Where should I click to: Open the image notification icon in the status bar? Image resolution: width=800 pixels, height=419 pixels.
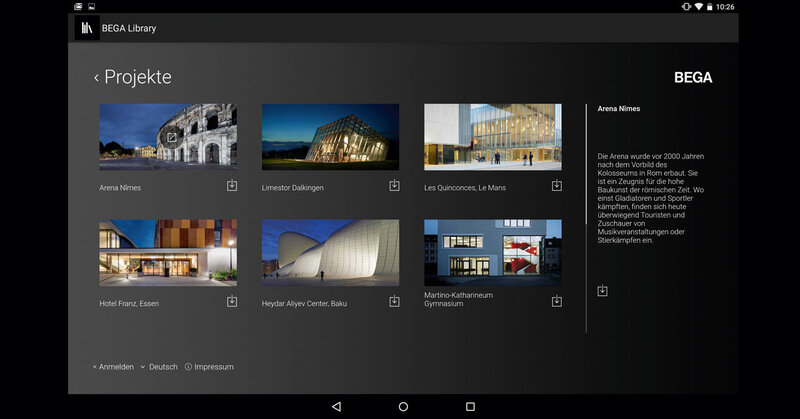91,7
